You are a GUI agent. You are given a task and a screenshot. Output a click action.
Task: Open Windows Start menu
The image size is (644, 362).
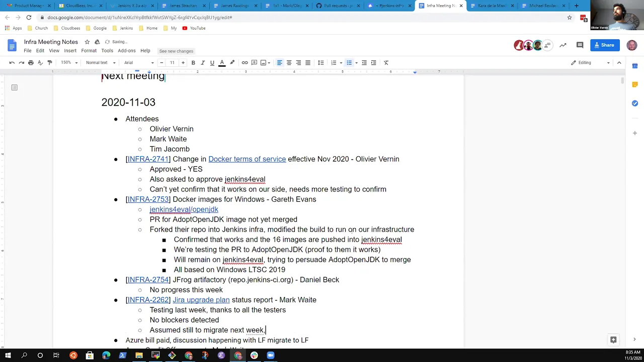pos(8,355)
